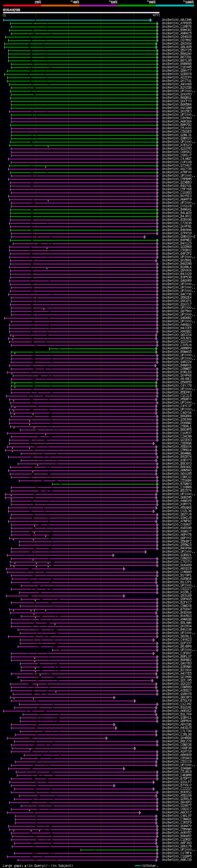
Task: Select label UniRef100_B7QNV3
Action: pyautogui.click(x=177, y=484)
